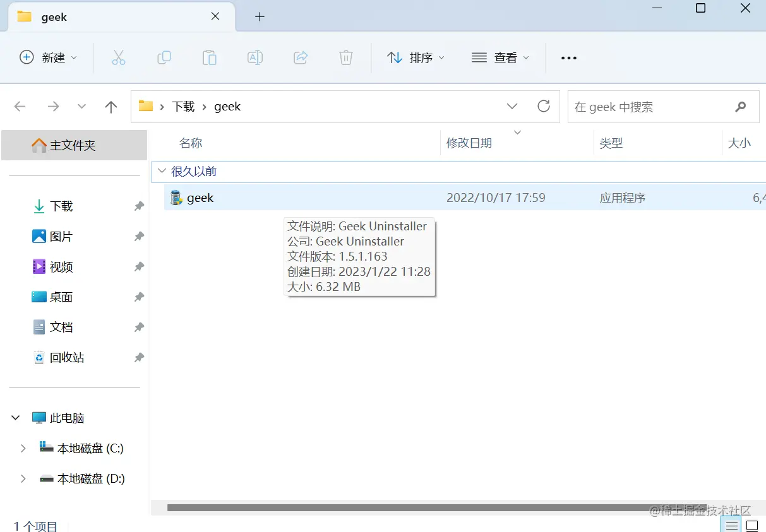Click the pin icon beside 桌面
The width and height of the screenshot is (766, 532).
click(139, 297)
